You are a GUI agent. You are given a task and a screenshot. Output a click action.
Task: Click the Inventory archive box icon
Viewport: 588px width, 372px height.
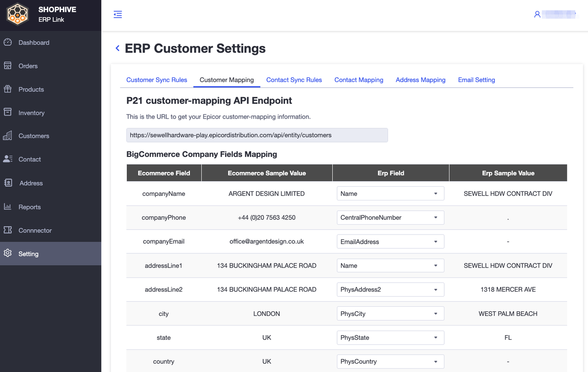click(7, 112)
